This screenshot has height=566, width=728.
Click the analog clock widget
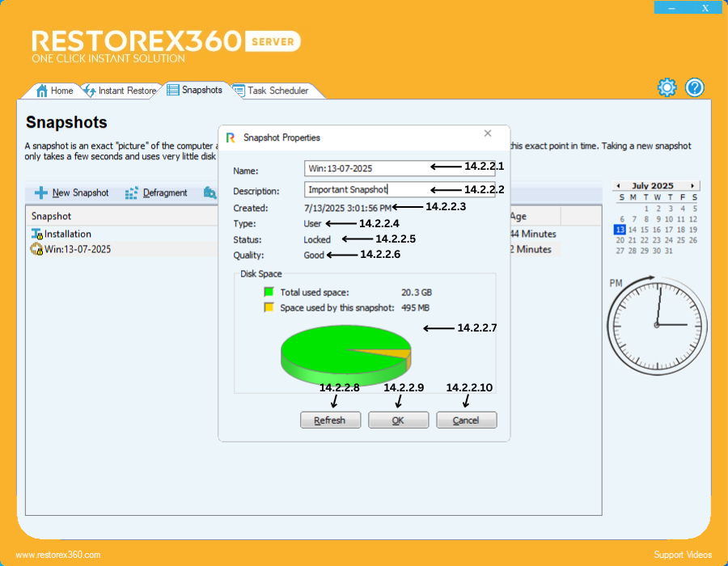657,325
